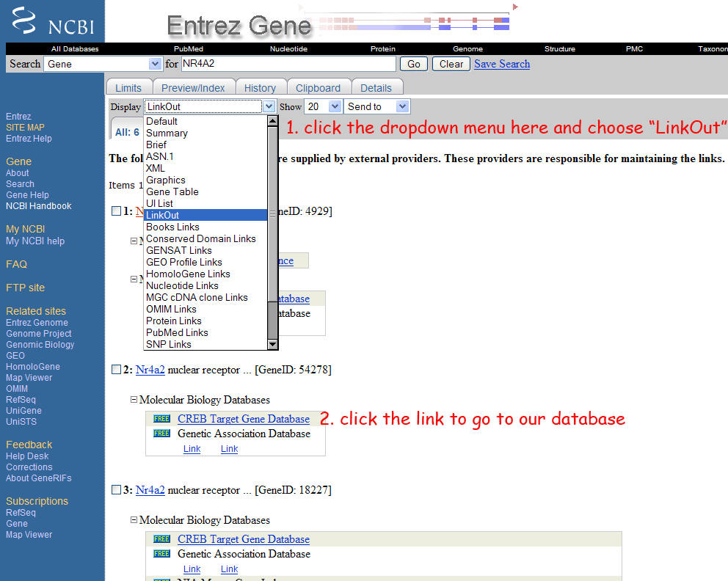Open CREB Target Gene Database link in item 2

coord(244,419)
